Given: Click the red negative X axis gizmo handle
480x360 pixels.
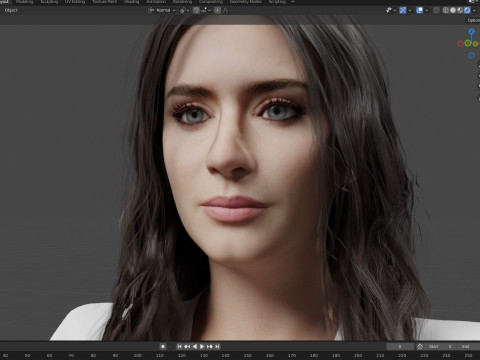Looking at the screenshot, I should click(460, 43).
